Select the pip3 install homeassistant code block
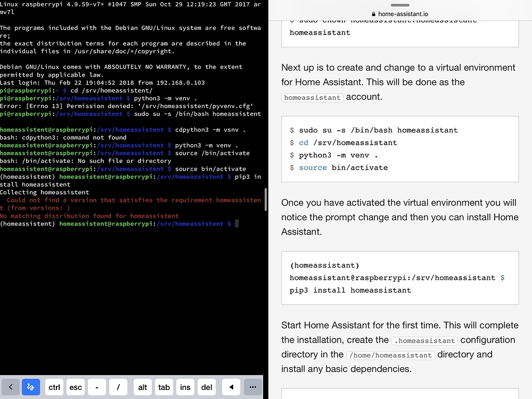Viewport: 532px width, 399px height. pyautogui.click(x=399, y=278)
